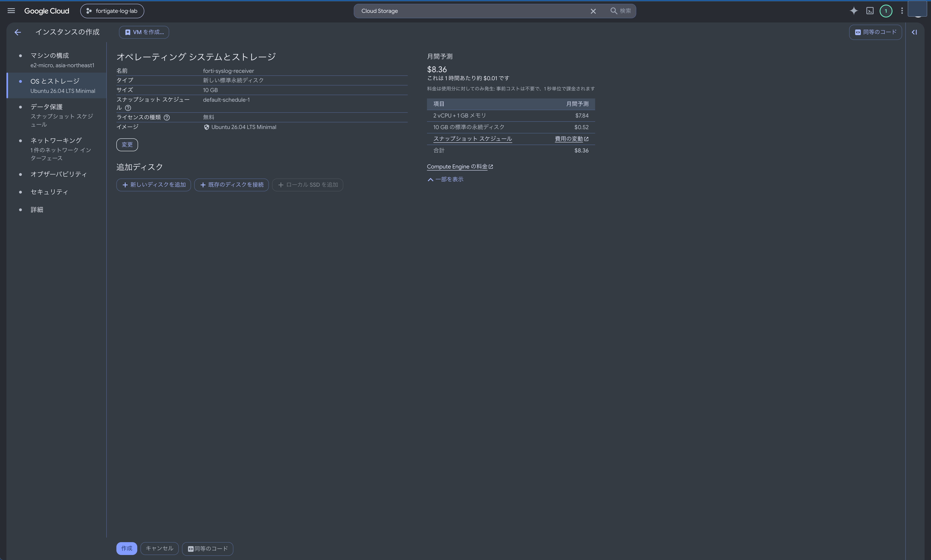Activate the Cloud Shell terminal icon
The width and height of the screenshot is (931, 560).
[x=870, y=11]
